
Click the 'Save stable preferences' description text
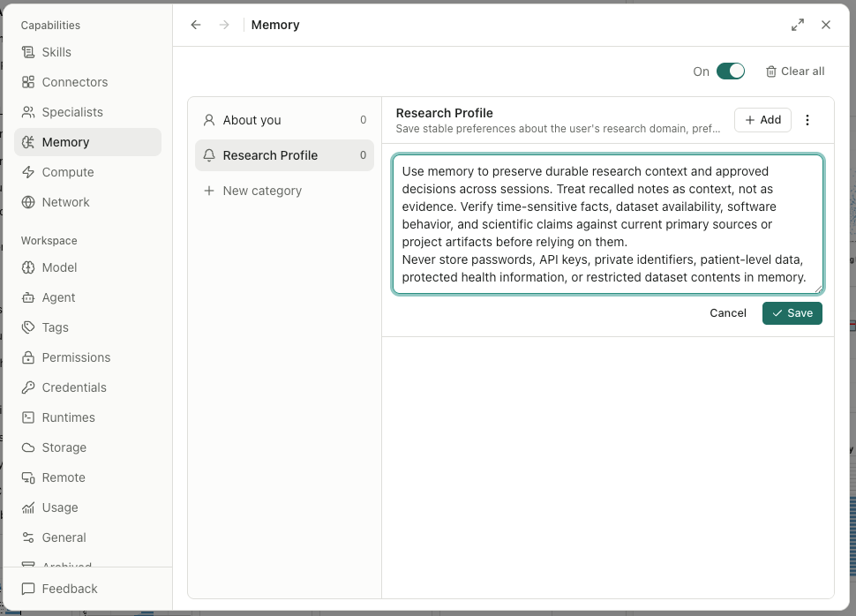pyautogui.click(x=558, y=129)
